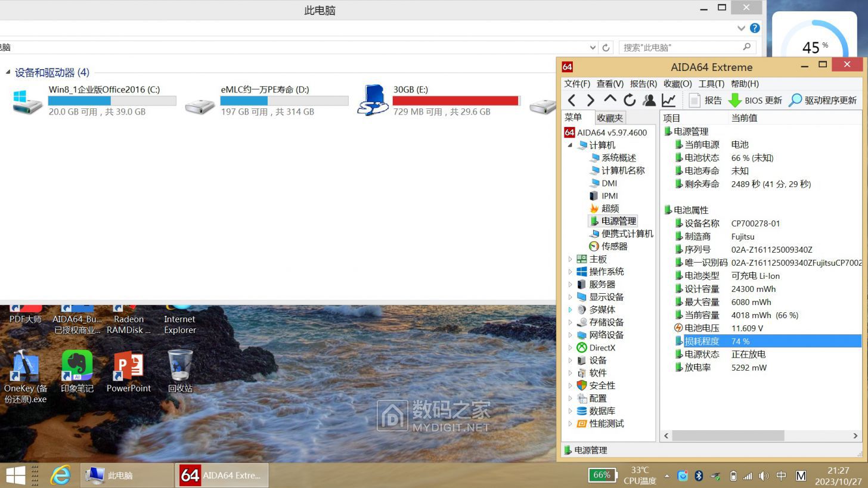Open the graph chart icon in AIDA64 toolbar
The width and height of the screenshot is (868, 488).
[x=669, y=100]
